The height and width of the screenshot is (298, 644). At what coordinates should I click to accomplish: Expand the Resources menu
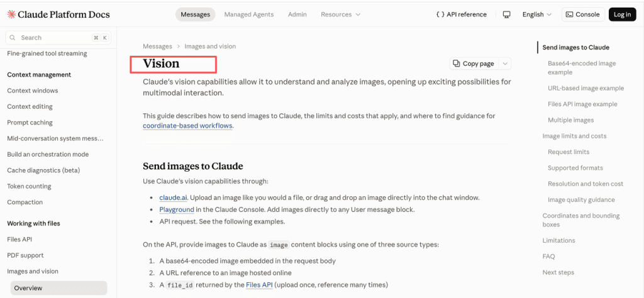(340, 14)
